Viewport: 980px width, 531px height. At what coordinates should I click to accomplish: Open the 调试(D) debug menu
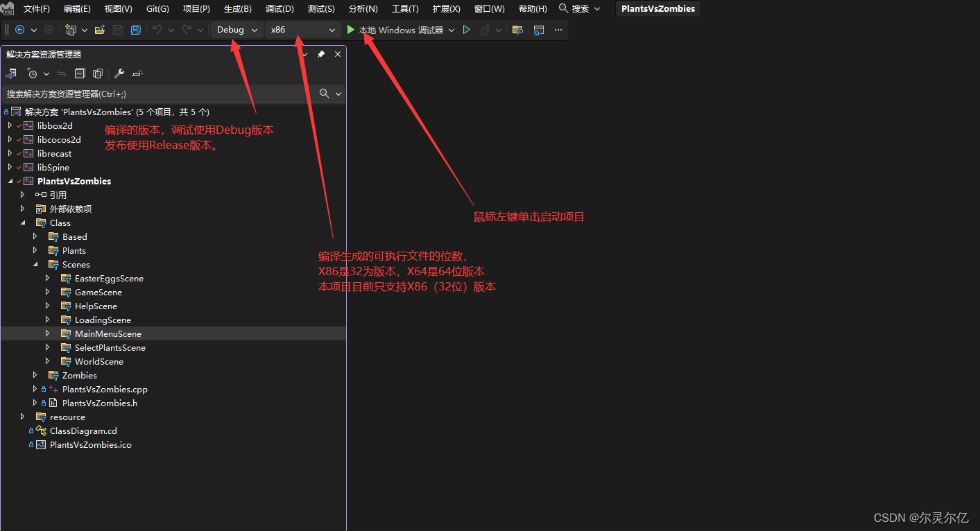280,9
